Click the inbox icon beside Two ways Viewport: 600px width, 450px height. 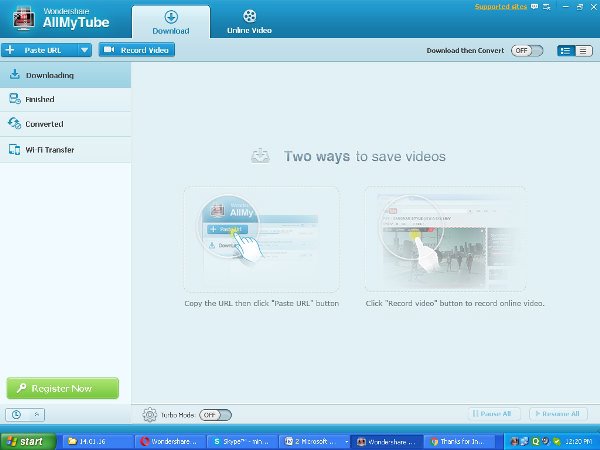(260, 156)
